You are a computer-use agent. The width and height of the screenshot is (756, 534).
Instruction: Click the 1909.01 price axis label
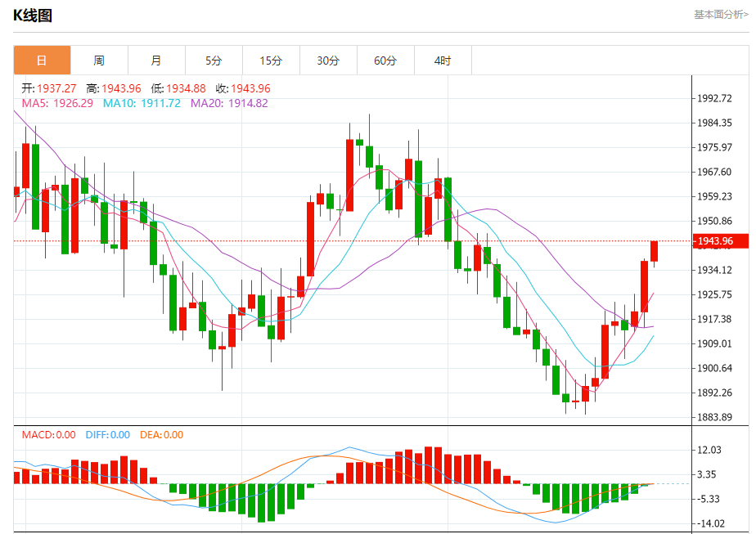[714, 343]
